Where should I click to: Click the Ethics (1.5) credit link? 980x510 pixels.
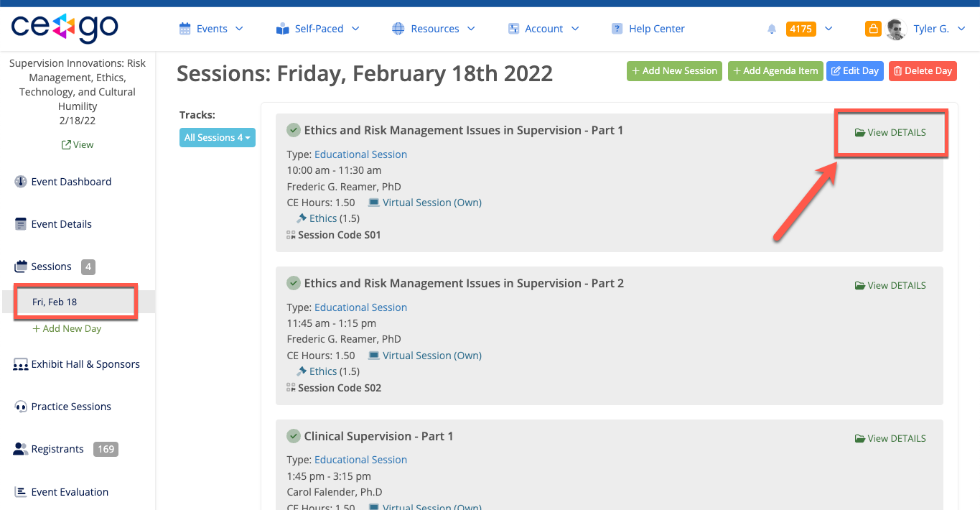pyautogui.click(x=322, y=218)
